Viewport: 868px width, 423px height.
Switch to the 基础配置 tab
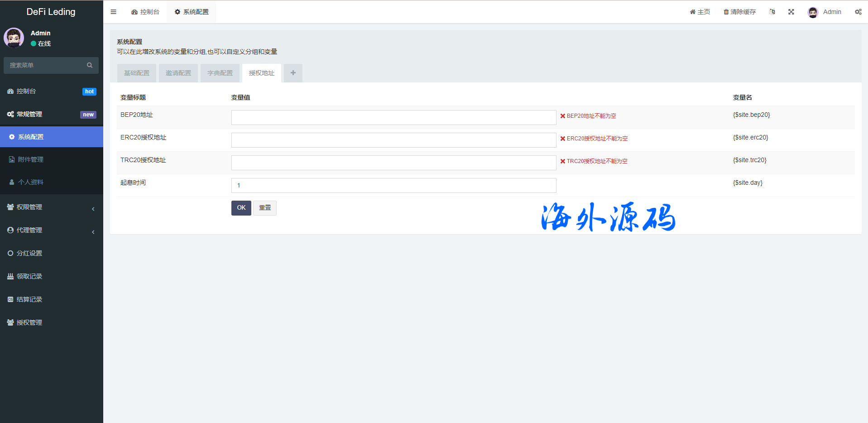[x=137, y=73]
